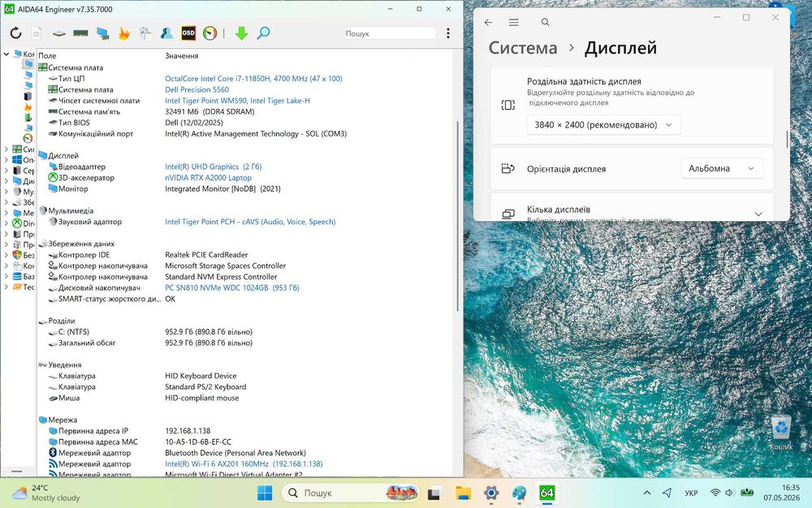The width and height of the screenshot is (812, 508).
Task: Open the monitor diagnostics icon in the toolbar
Action: click(x=102, y=33)
